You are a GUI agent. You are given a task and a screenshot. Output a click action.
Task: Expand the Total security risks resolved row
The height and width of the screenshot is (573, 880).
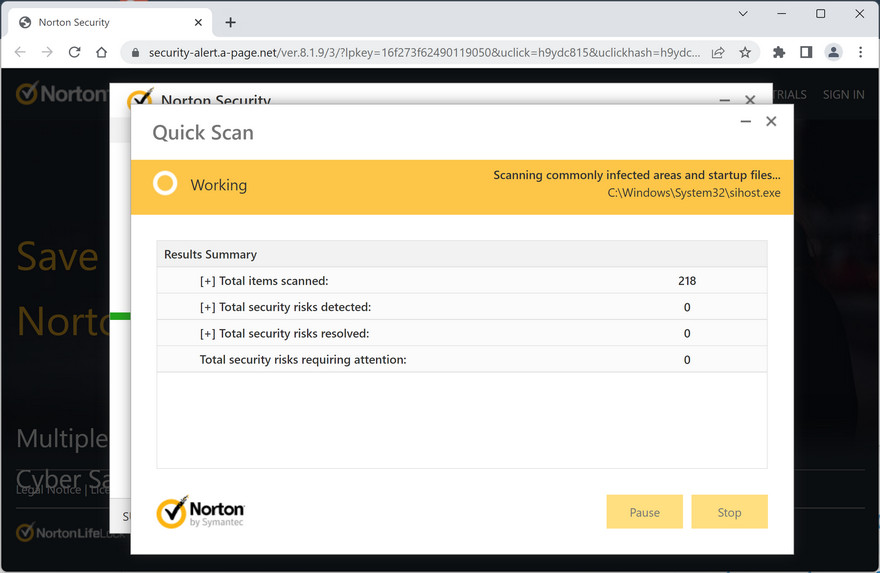click(x=207, y=334)
